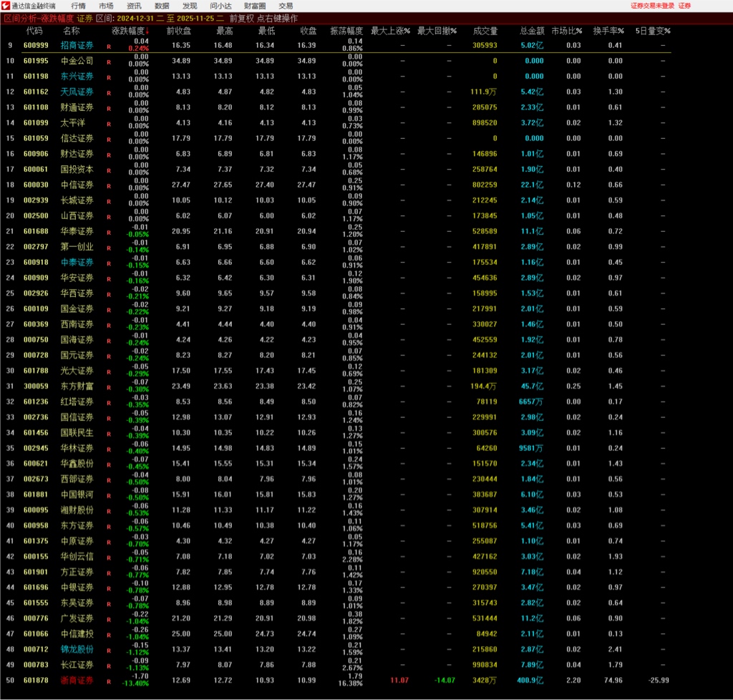Click the interval date range 2024-12-31 至 2025-11-25
The width and height of the screenshot is (733, 700).
coord(170,18)
